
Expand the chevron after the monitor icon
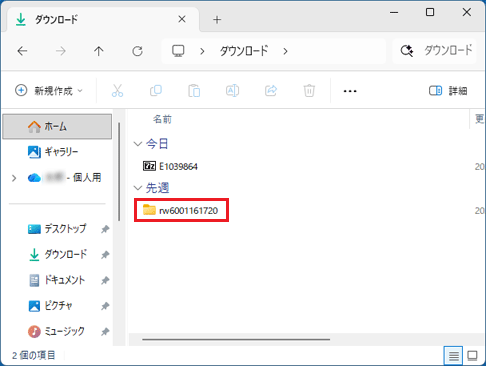202,51
